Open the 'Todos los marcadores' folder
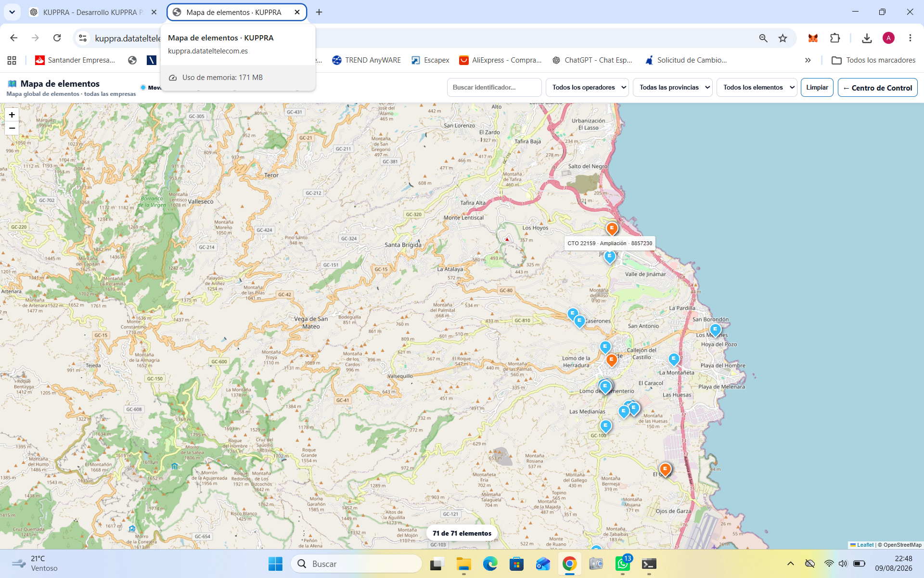 [874, 60]
